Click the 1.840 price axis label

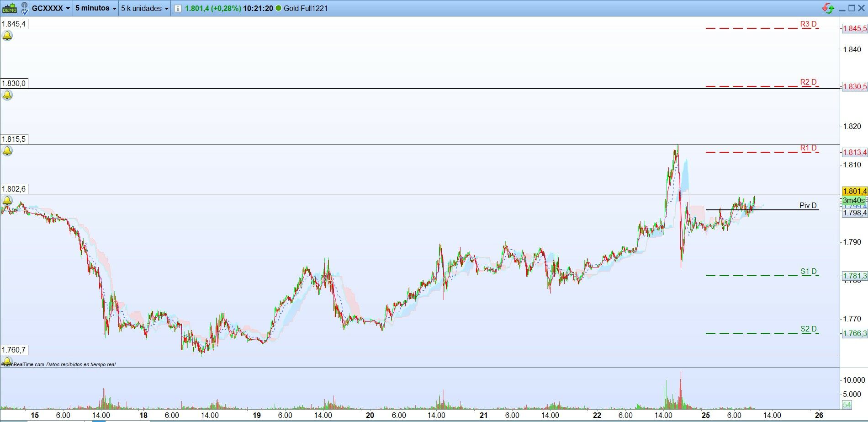[x=852, y=49]
